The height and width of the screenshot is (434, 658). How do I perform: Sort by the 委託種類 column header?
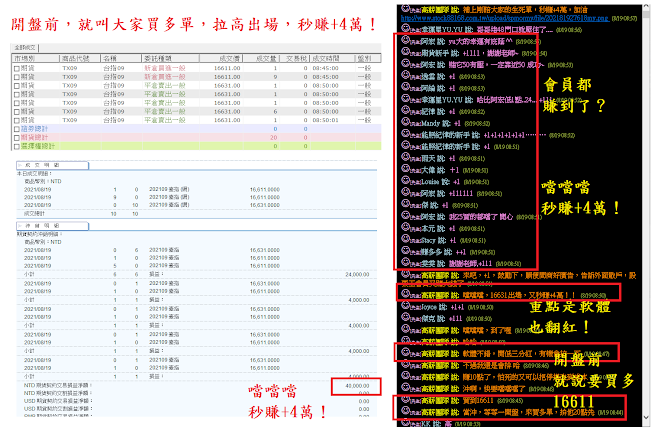(171, 58)
